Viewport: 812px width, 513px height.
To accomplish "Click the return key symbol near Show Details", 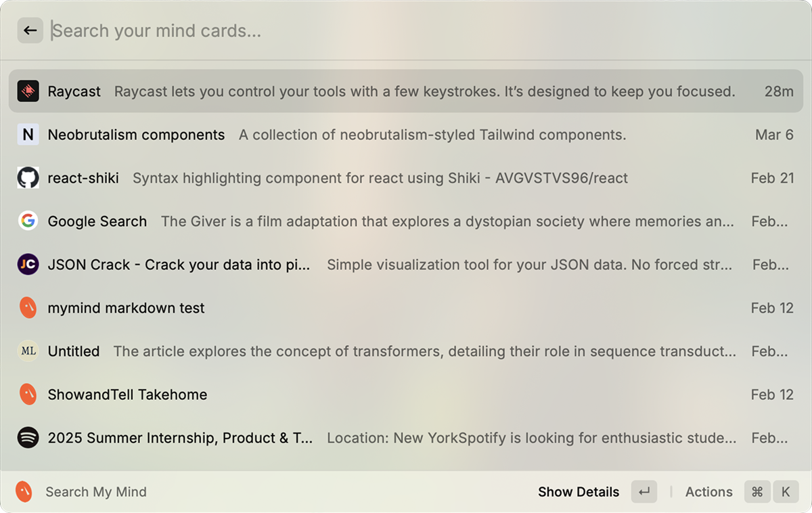I will point(644,492).
